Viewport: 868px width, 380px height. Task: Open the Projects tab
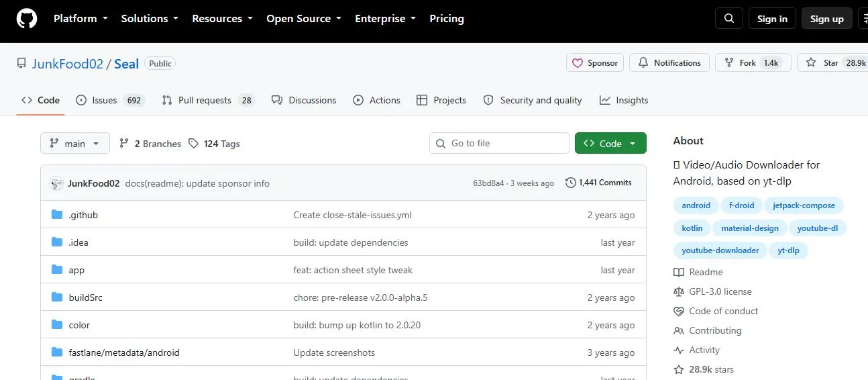[441, 100]
